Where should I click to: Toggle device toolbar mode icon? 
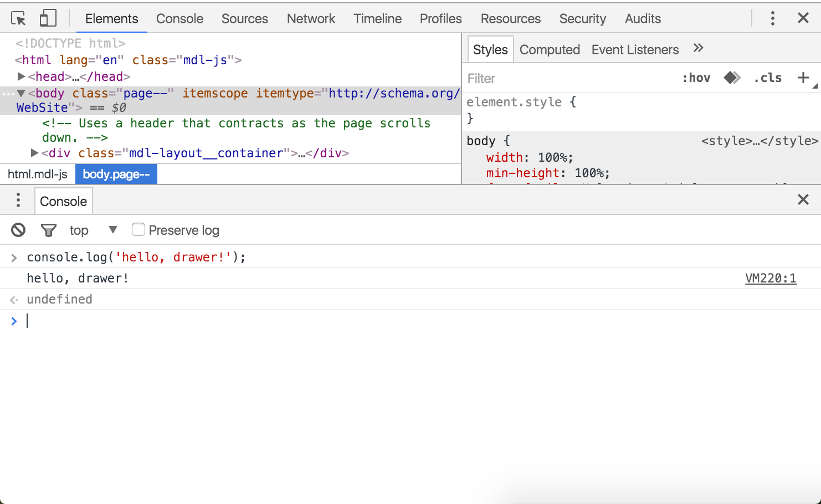pos(48,18)
